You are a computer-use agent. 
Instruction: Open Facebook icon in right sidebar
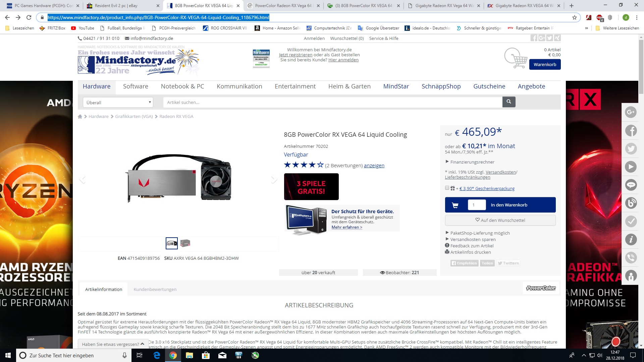[x=631, y=130]
